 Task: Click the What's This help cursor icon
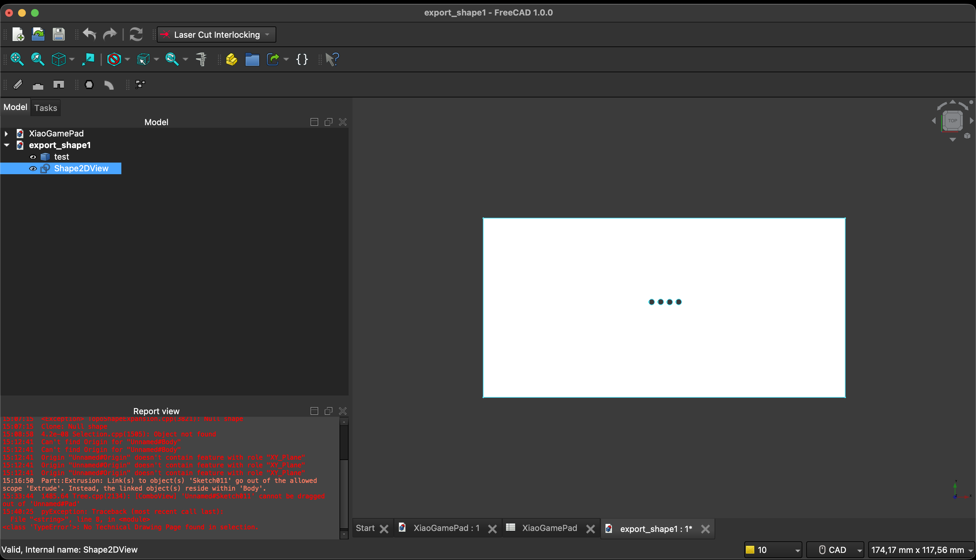click(x=332, y=59)
